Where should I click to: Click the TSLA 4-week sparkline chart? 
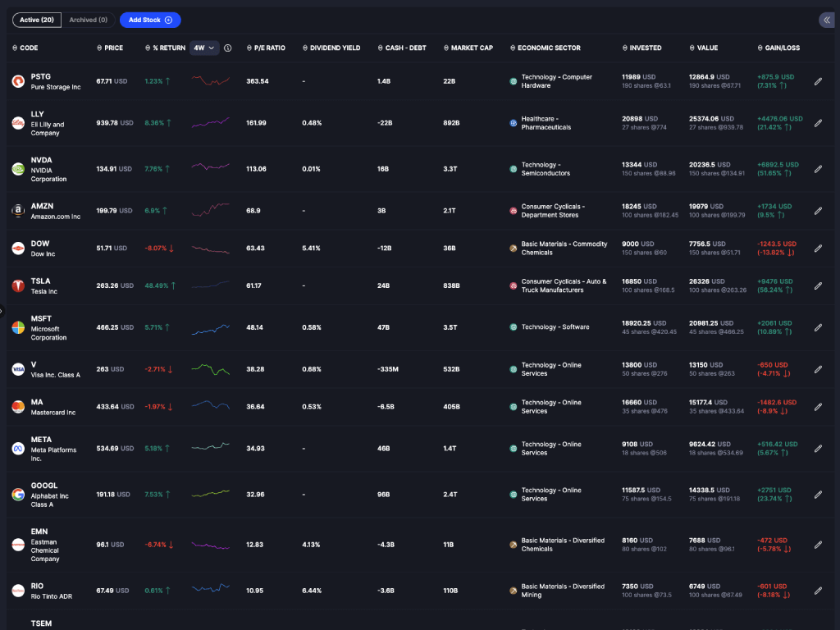click(x=211, y=285)
